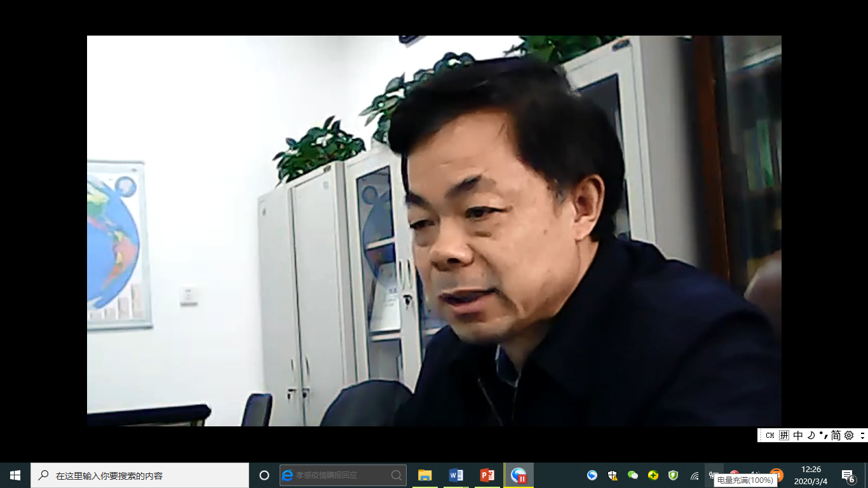Image resolution: width=868 pixels, height=488 pixels.
Task: Open the Windows Start menu
Action: click(x=15, y=475)
